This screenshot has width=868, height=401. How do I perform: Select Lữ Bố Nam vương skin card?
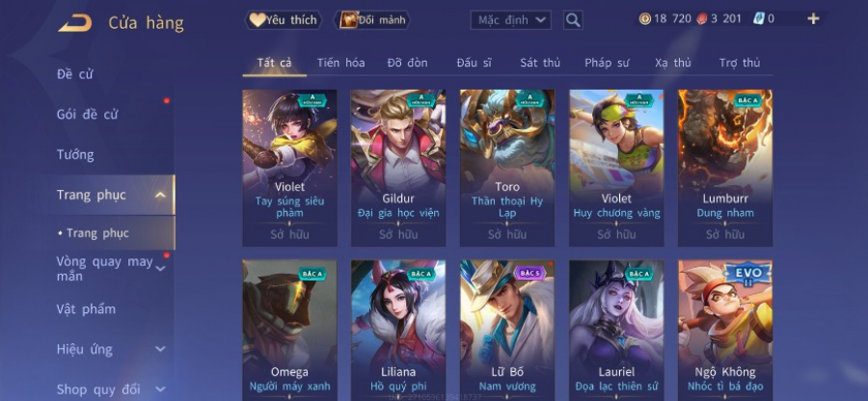(507, 331)
